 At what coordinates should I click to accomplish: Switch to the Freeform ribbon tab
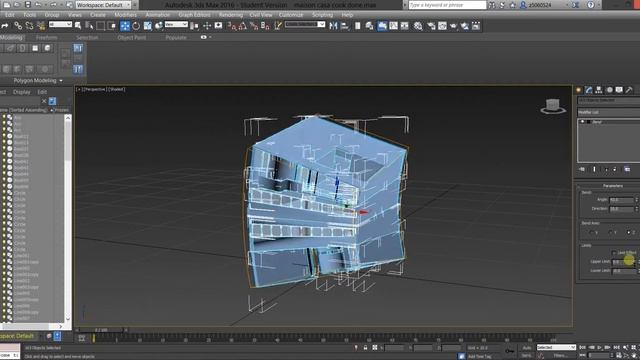click(x=47, y=37)
